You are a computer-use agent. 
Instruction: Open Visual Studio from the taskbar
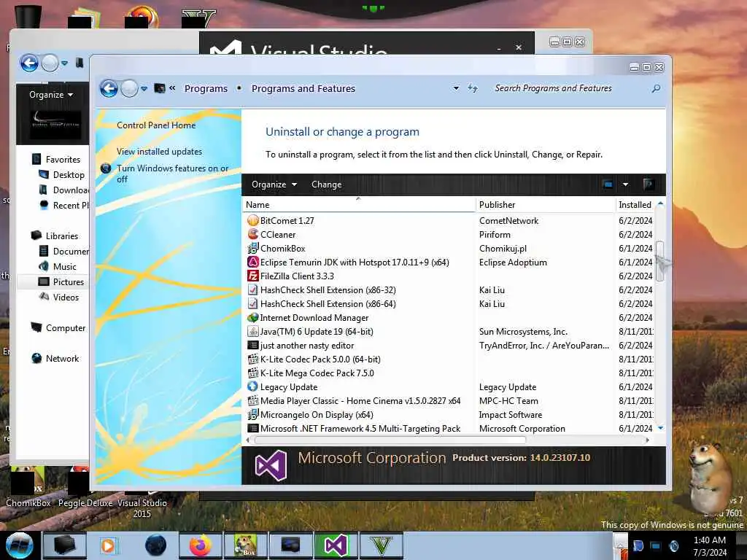(336, 545)
